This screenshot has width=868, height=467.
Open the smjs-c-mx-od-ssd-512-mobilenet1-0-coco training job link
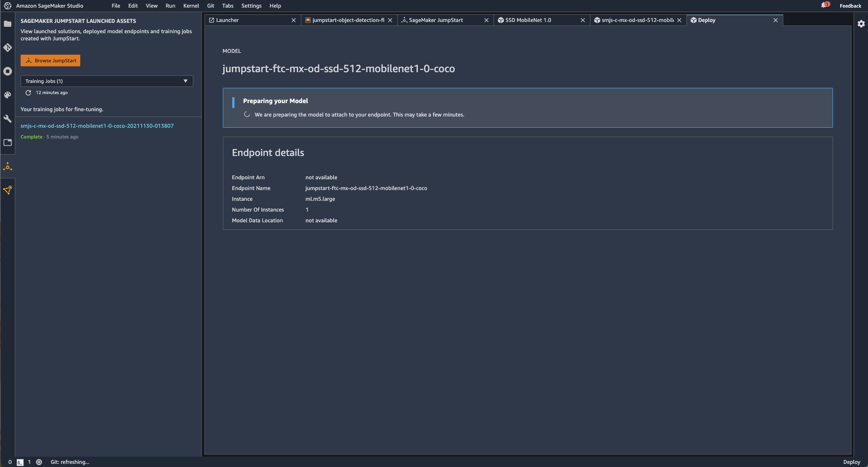point(97,126)
